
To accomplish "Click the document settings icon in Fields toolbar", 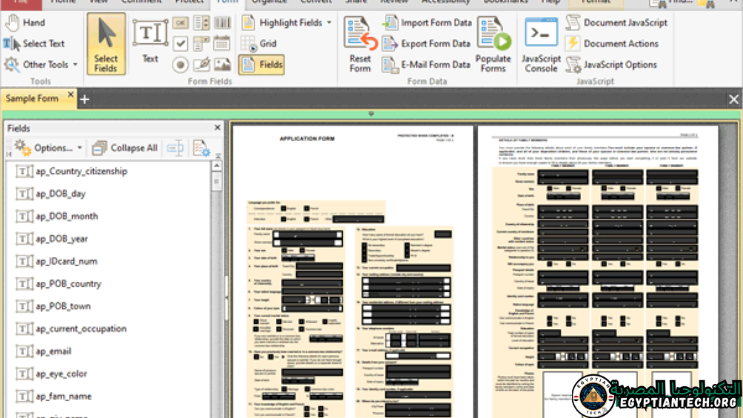I will 201,148.
